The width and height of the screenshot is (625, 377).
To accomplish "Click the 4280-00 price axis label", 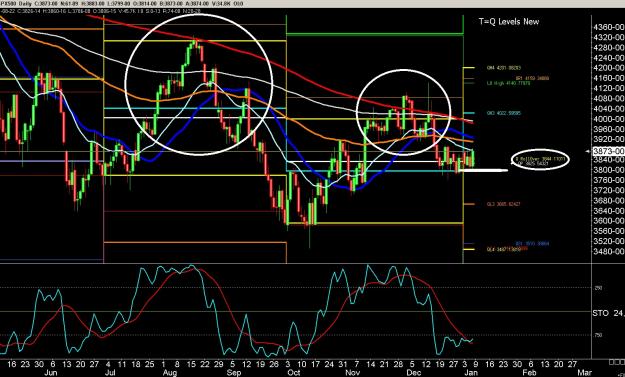I will click(608, 47).
